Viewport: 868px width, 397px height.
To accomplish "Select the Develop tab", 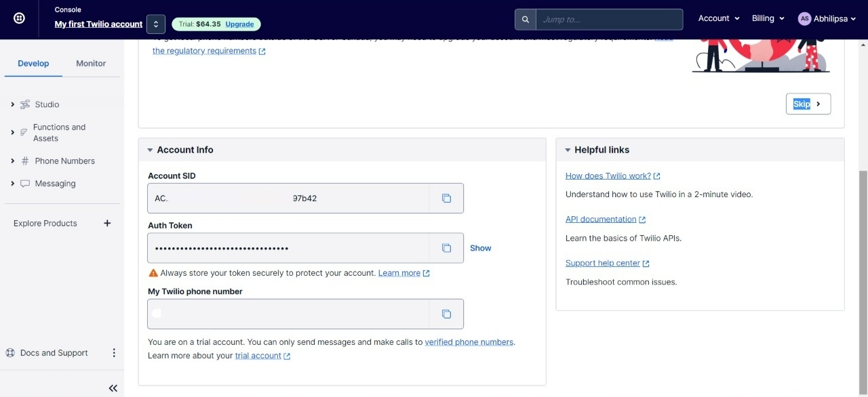I will coord(33,63).
